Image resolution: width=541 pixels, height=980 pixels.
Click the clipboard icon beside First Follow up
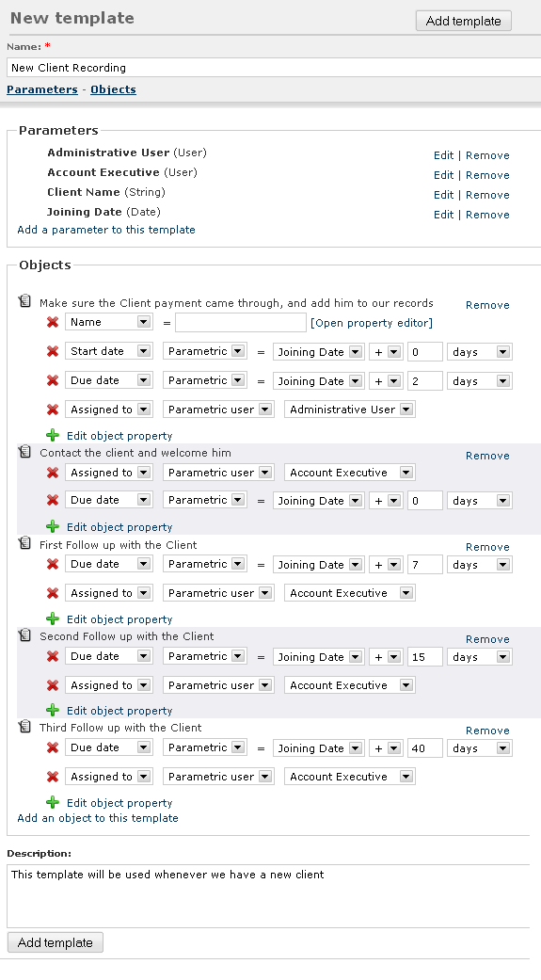pyautogui.click(x=25, y=544)
